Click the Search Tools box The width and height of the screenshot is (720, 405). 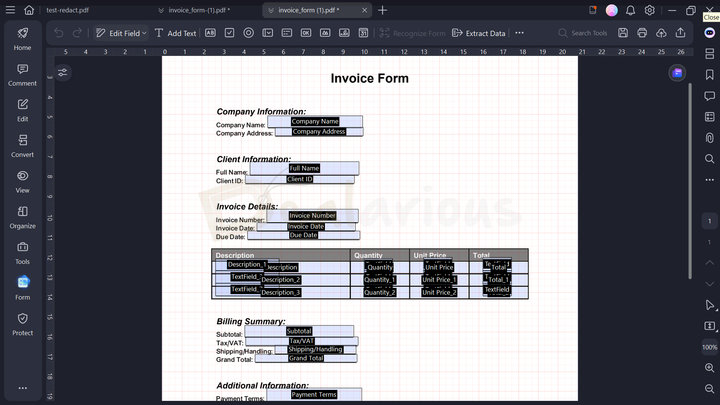583,33
